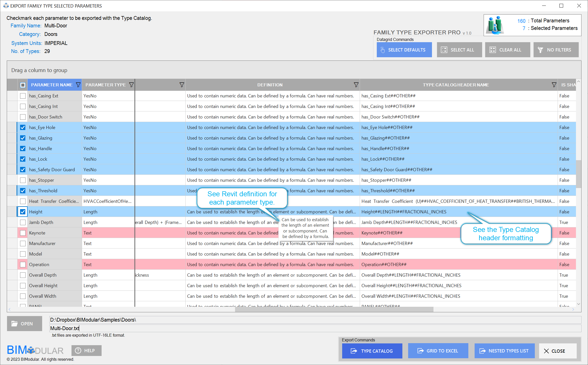
Task: Click the Type Catalog Header Name filter icon
Action: click(x=554, y=85)
